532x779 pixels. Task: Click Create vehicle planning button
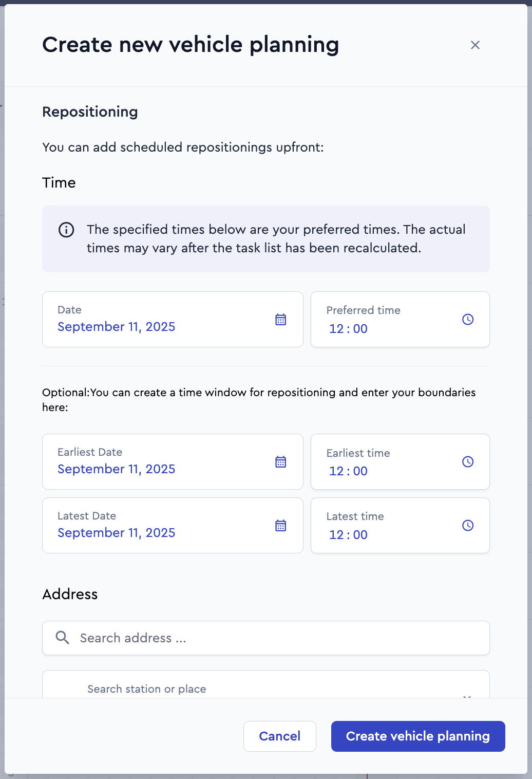(x=418, y=736)
